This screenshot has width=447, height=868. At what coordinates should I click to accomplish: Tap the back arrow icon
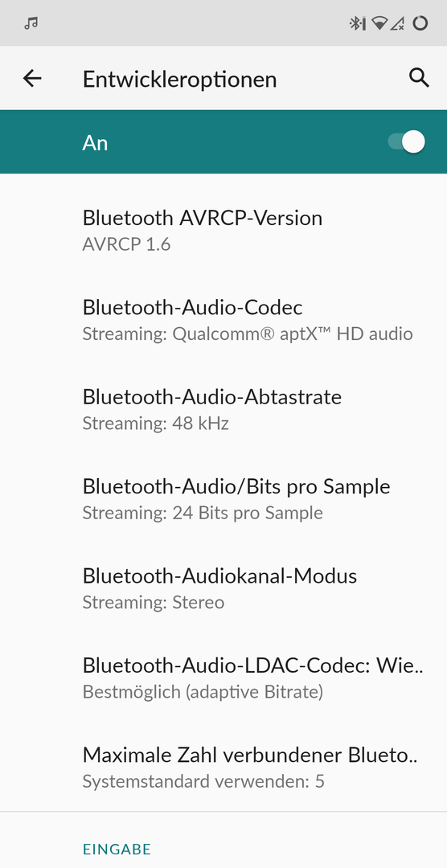click(32, 79)
